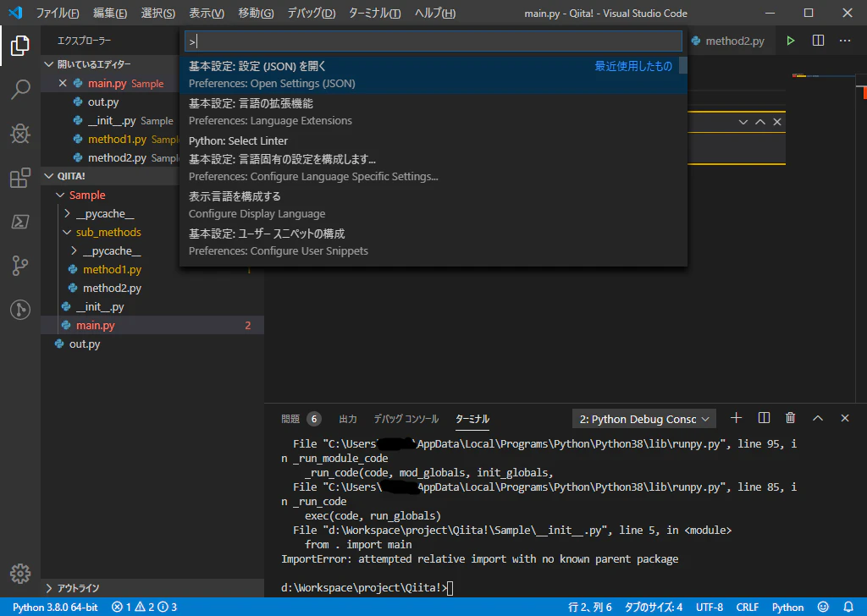This screenshot has height=616, width=867.
Task: Open the Explorer view in activity bar
Action: pos(20,46)
